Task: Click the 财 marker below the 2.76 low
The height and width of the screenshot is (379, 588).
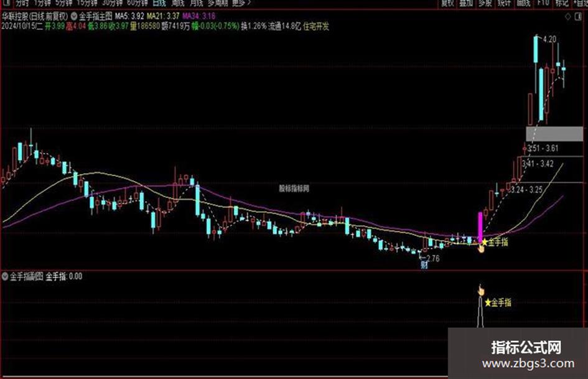Action: pos(424,265)
